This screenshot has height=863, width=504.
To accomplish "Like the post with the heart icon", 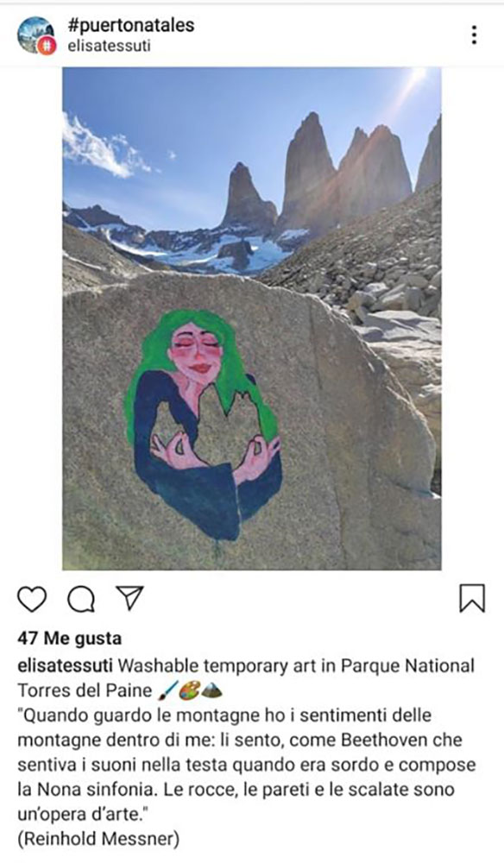I will 32,599.
